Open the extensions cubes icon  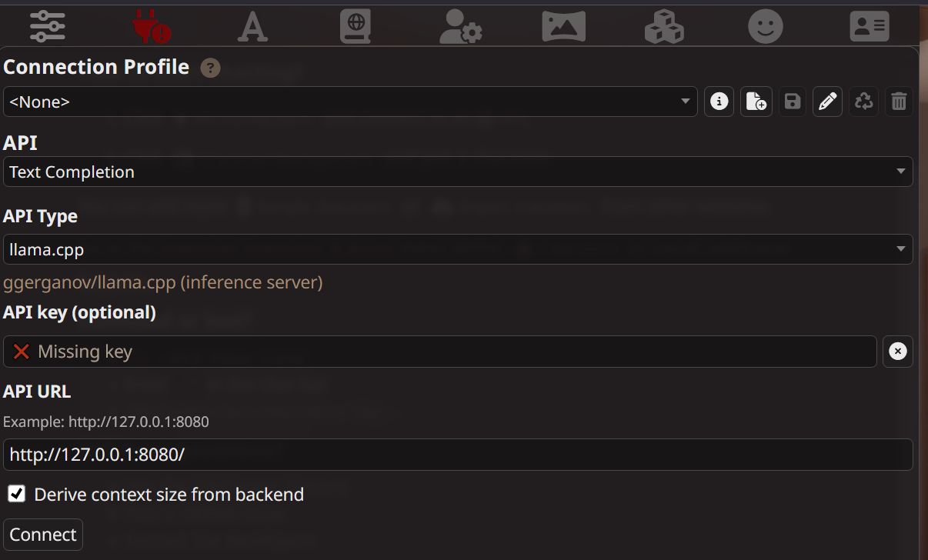click(664, 26)
